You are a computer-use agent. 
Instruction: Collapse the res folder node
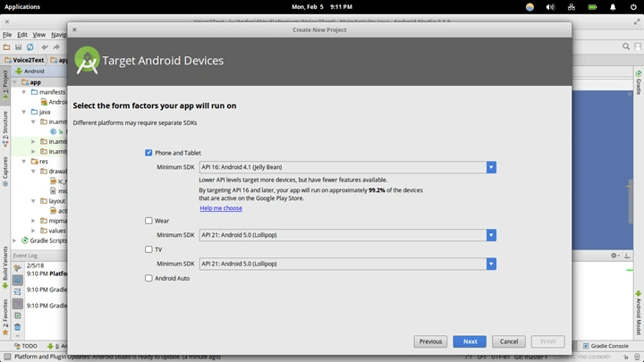[24, 161]
